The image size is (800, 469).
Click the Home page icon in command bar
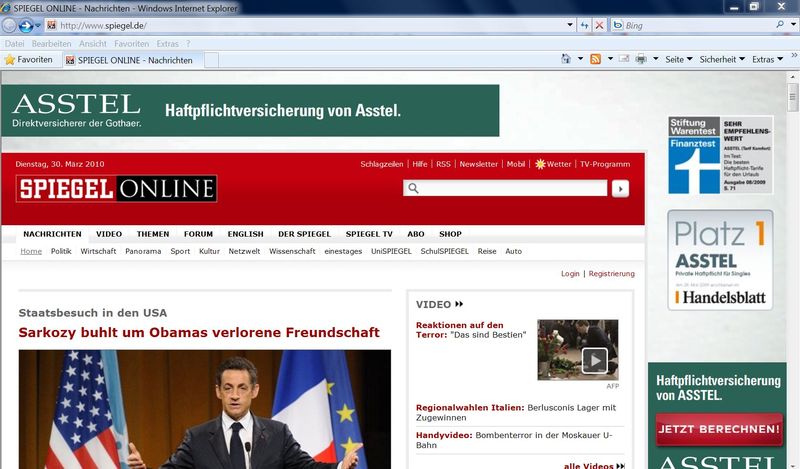(566, 60)
